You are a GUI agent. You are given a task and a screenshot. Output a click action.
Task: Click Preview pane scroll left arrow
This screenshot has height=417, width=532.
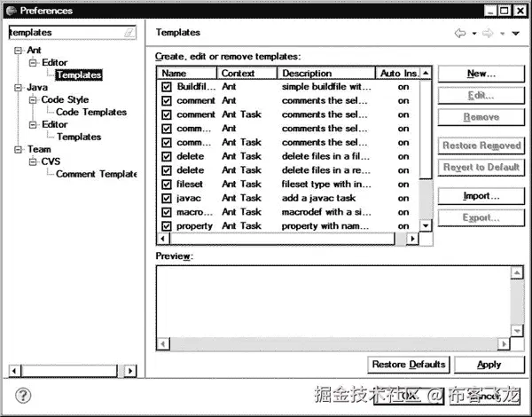(x=163, y=344)
